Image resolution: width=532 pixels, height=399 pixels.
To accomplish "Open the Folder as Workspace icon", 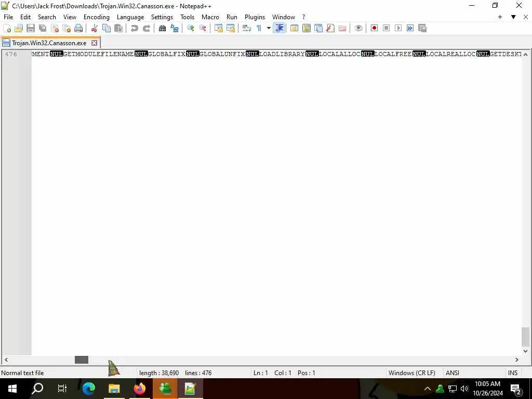I will pos(342,28).
